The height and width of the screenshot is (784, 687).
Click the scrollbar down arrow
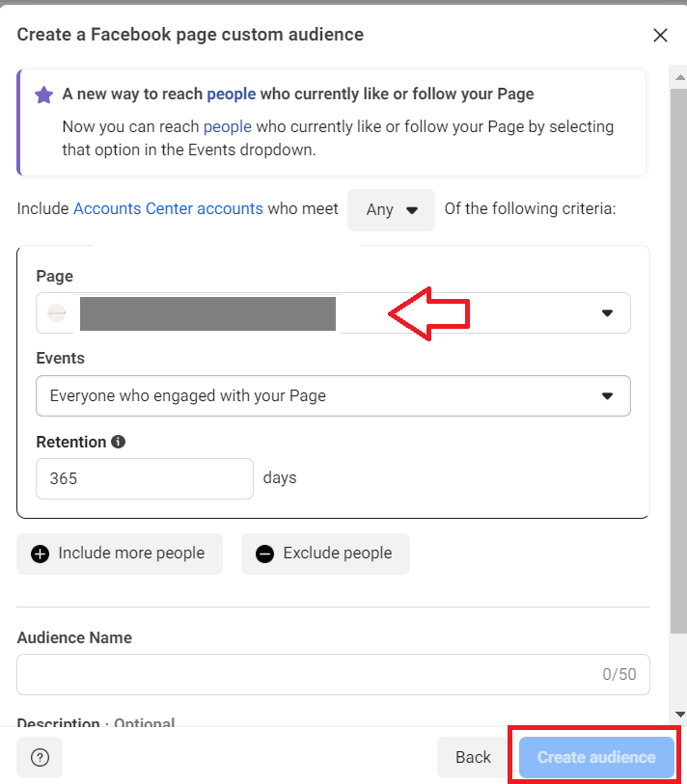click(679, 714)
